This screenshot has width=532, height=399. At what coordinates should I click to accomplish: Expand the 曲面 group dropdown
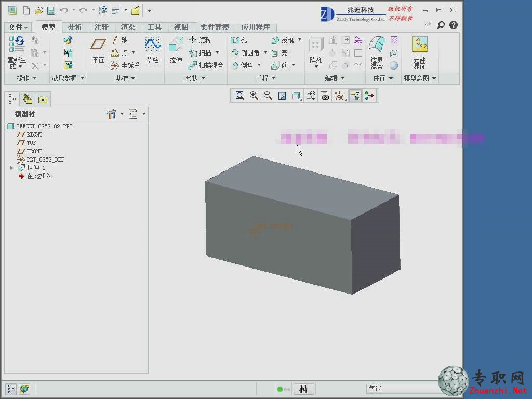pos(383,78)
